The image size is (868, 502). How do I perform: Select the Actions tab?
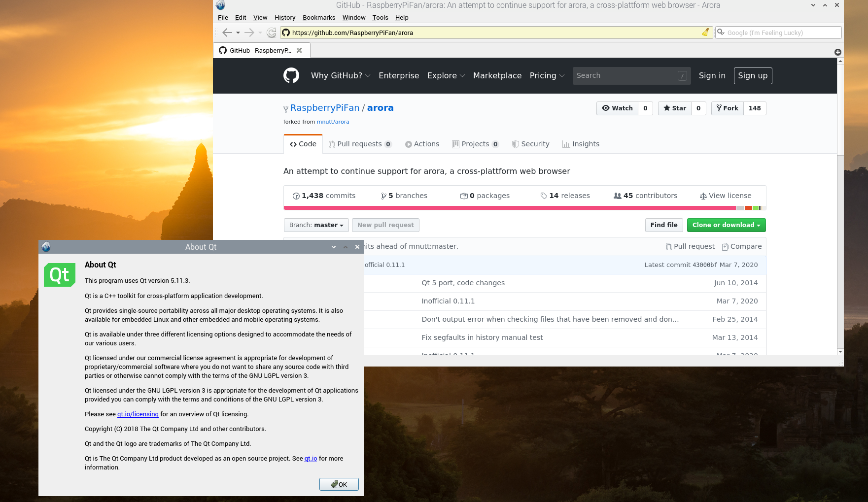coord(422,144)
